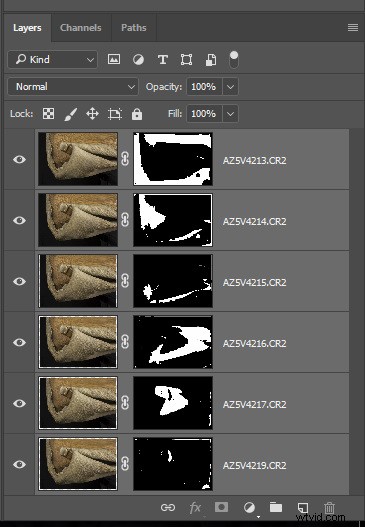This screenshot has width=365, height=527.
Task: Select the AZ5V4214.CR2 layer mask thumbnail
Action: click(173, 220)
